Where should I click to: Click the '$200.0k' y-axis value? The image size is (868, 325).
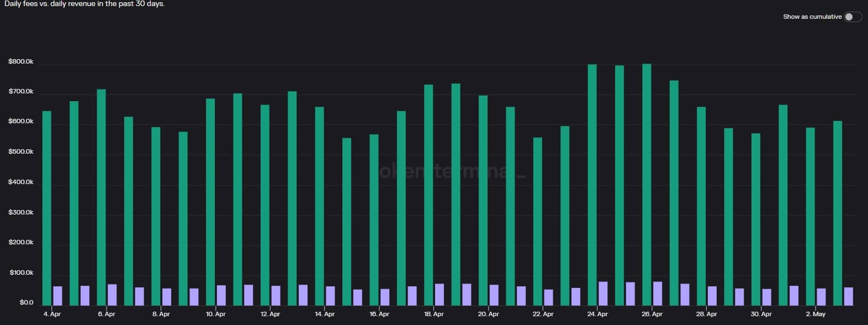(21, 242)
